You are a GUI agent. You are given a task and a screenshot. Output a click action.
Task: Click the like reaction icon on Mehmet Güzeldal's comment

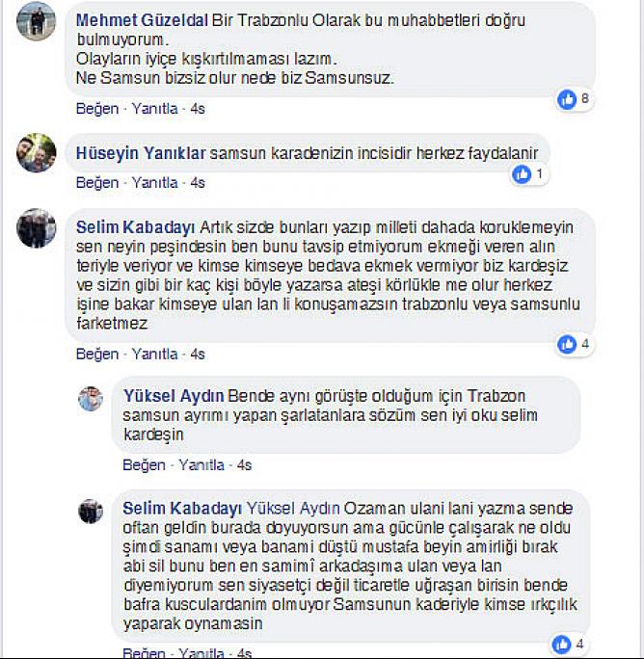(x=567, y=99)
